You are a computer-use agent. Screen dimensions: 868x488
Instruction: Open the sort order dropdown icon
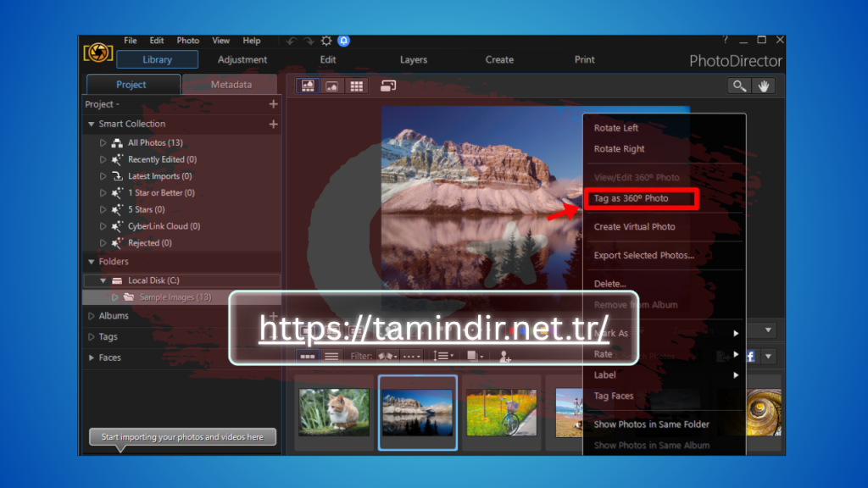pyautogui.click(x=442, y=356)
